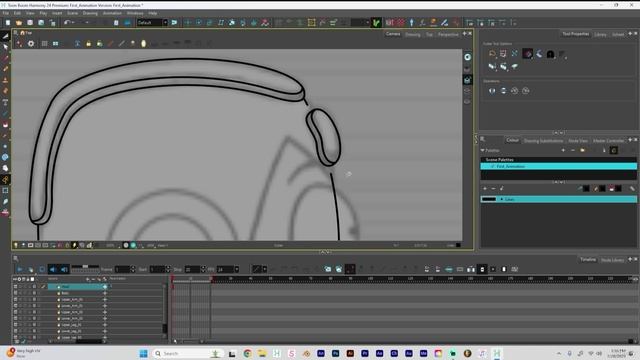The image size is (640, 360).
Task: Click the Flip Horizontal operation icon
Action: click(492, 91)
